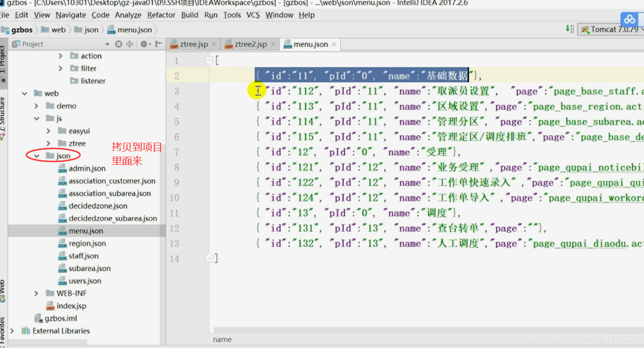
Task: Open the VCS menu
Action: click(x=253, y=15)
